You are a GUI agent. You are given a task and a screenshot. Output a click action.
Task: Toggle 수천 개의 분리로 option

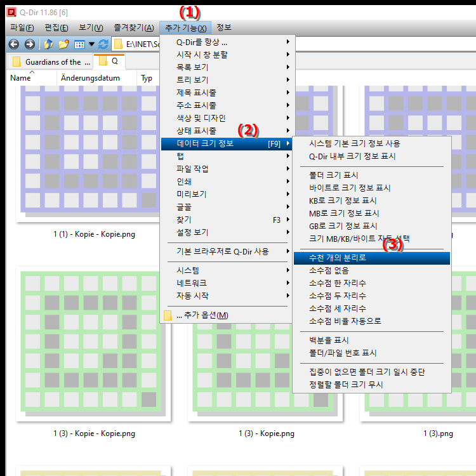click(372, 258)
